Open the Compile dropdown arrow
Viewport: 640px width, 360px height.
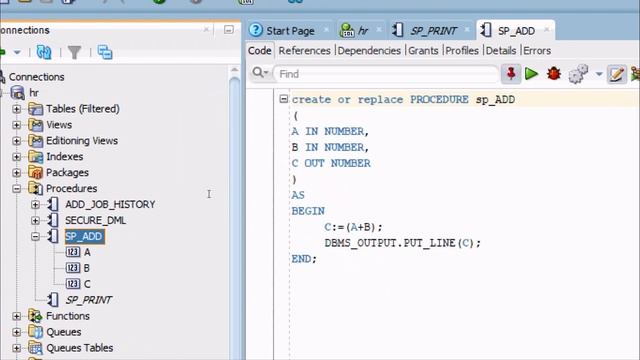point(599,74)
